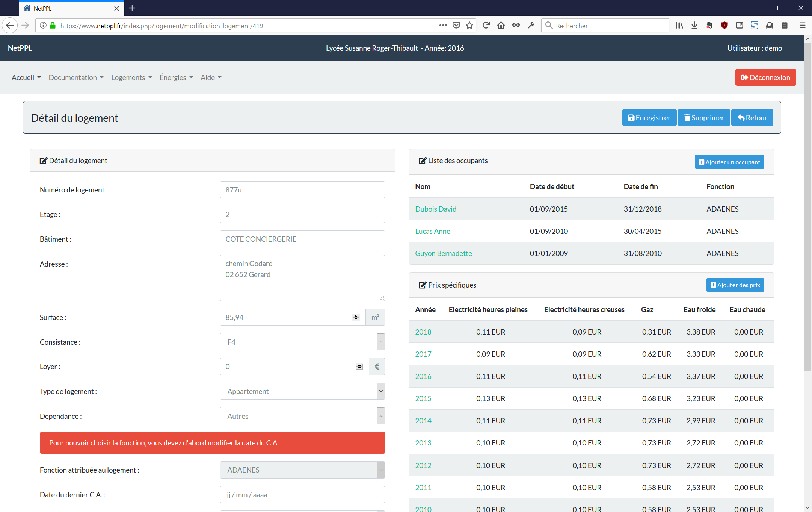Screen dimensions: 812x512
Task: Expand the Type de logement dropdown
Action: coord(302,391)
